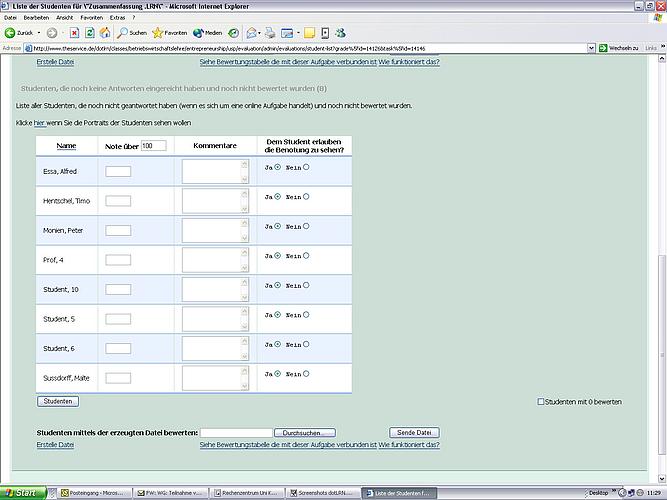The image size is (667, 500).
Task: Click the bottom Sende Datei button
Action: click(414, 432)
